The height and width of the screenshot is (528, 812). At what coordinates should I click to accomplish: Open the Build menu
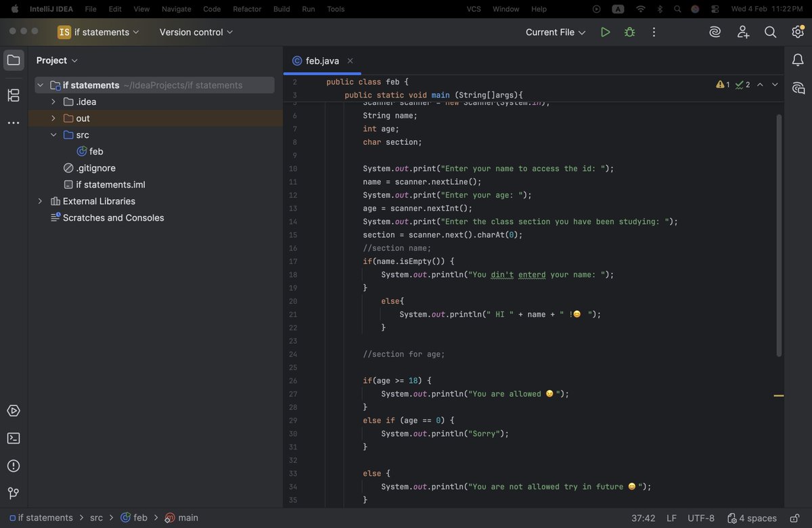(x=281, y=9)
